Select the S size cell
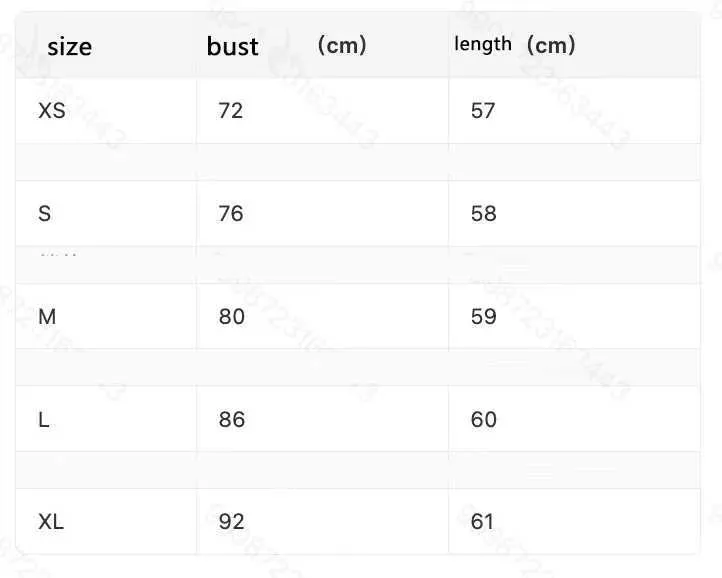Viewport: 722px width, 578px height. pyautogui.click(x=45, y=214)
